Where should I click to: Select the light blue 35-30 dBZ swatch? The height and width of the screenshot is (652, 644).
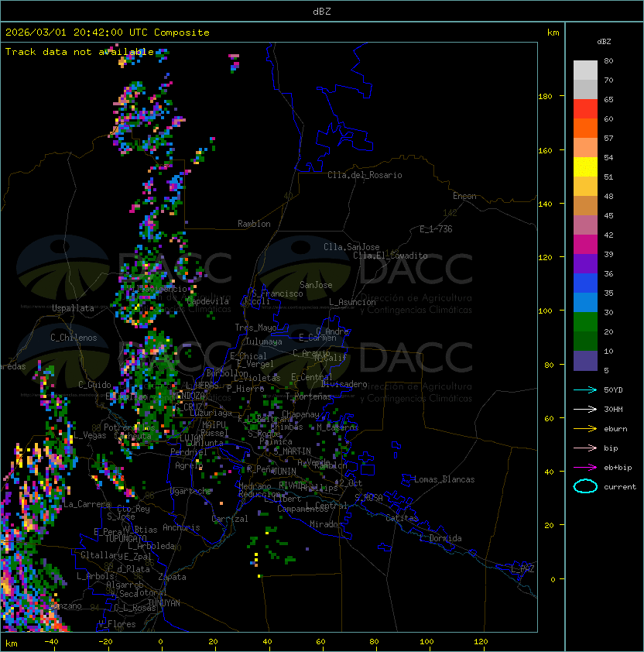(585, 302)
